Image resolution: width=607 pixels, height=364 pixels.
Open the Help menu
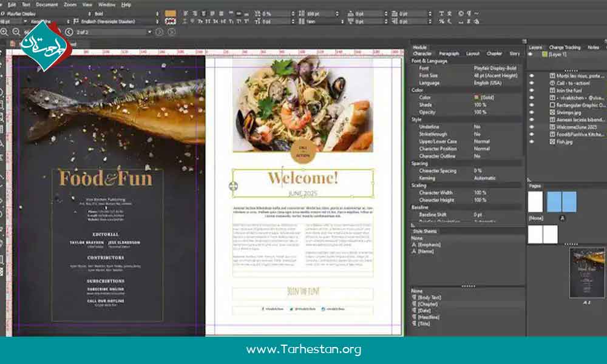126,5
